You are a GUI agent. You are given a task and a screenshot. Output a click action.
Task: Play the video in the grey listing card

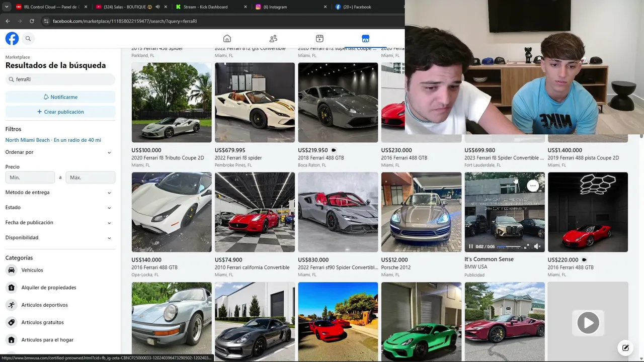click(x=588, y=323)
